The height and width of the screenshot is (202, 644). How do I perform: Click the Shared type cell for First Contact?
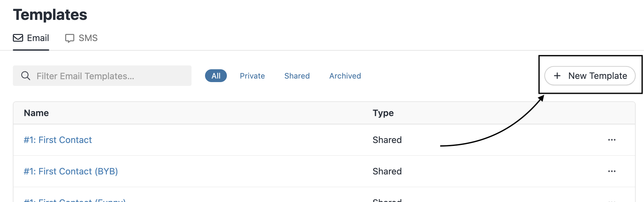pyautogui.click(x=387, y=140)
